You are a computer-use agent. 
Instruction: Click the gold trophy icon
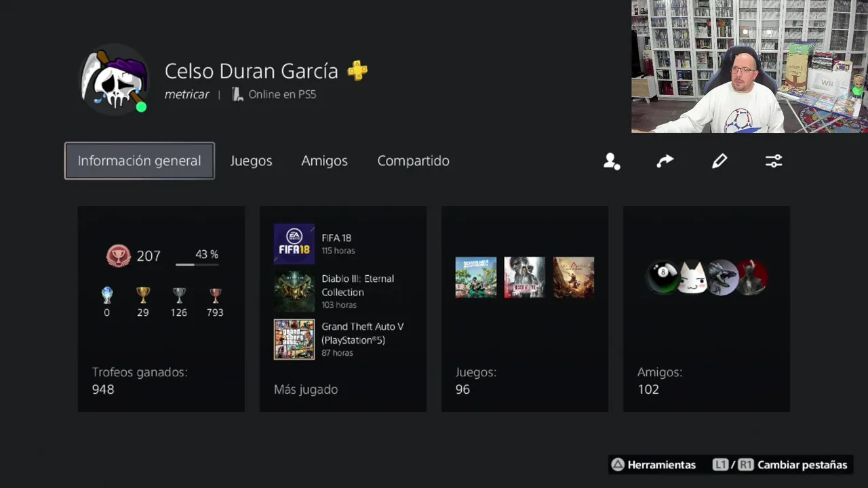point(142,296)
